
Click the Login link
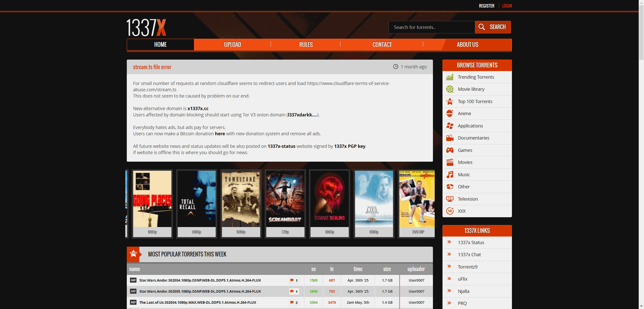click(x=507, y=6)
